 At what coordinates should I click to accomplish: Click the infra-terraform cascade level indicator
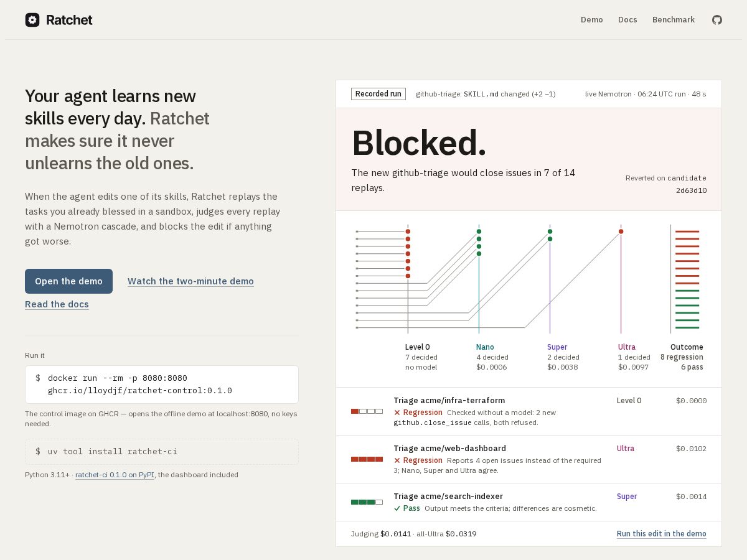pos(367,411)
